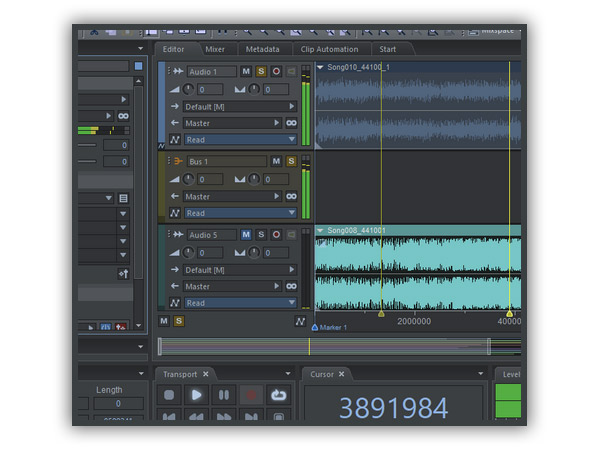Toggle Loop playback button
The image size is (600, 450).
coord(279,395)
